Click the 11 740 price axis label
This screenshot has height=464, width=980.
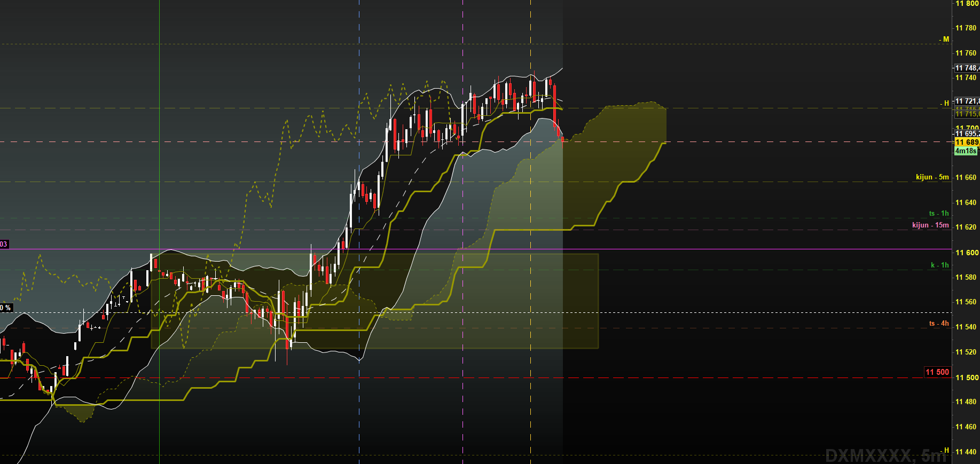point(966,78)
